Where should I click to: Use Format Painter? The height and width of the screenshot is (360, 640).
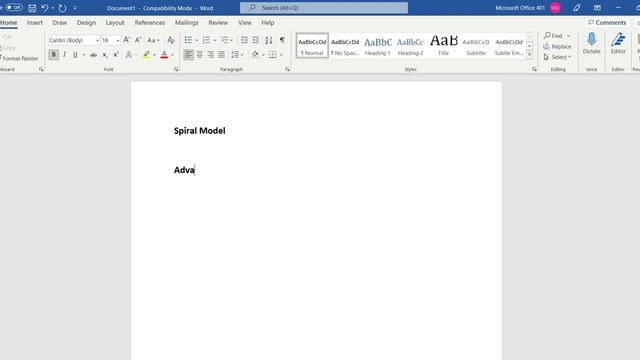coord(19,58)
